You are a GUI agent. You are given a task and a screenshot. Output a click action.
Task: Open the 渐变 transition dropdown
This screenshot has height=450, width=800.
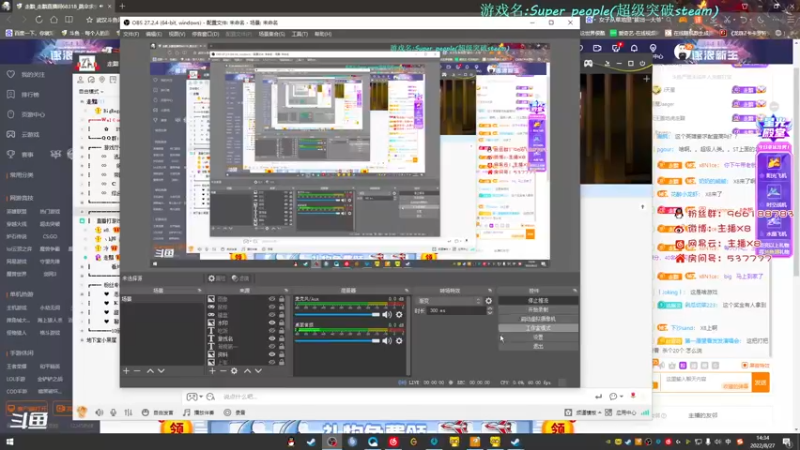[449, 301]
